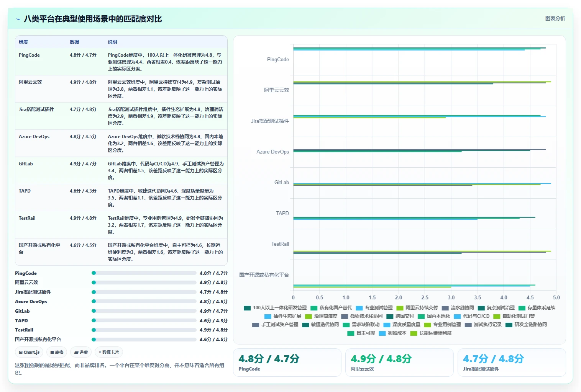Click the 数据 column header
Viewport: 581px width, 392px height.
tap(74, 42)
